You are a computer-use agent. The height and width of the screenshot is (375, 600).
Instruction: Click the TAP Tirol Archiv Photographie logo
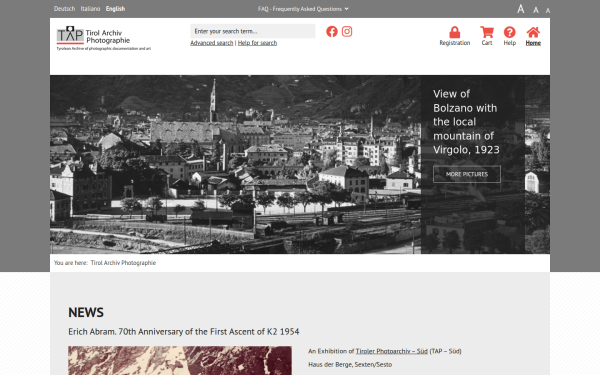[x=104, y=38]
